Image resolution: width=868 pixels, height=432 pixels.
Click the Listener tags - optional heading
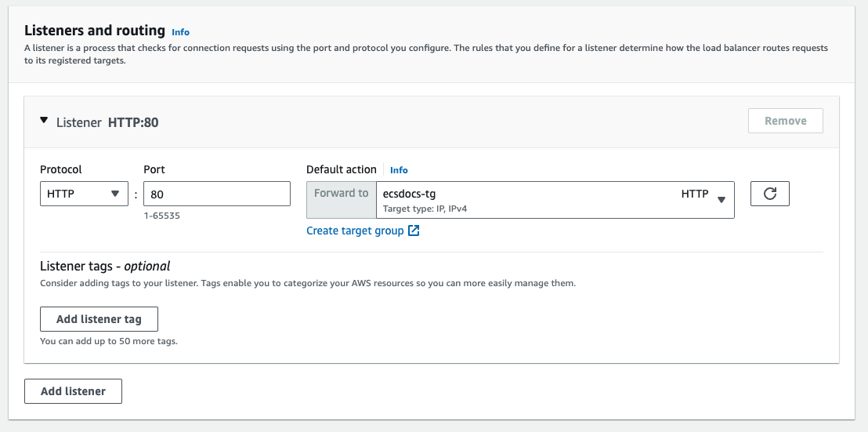[x=105, y=266]
